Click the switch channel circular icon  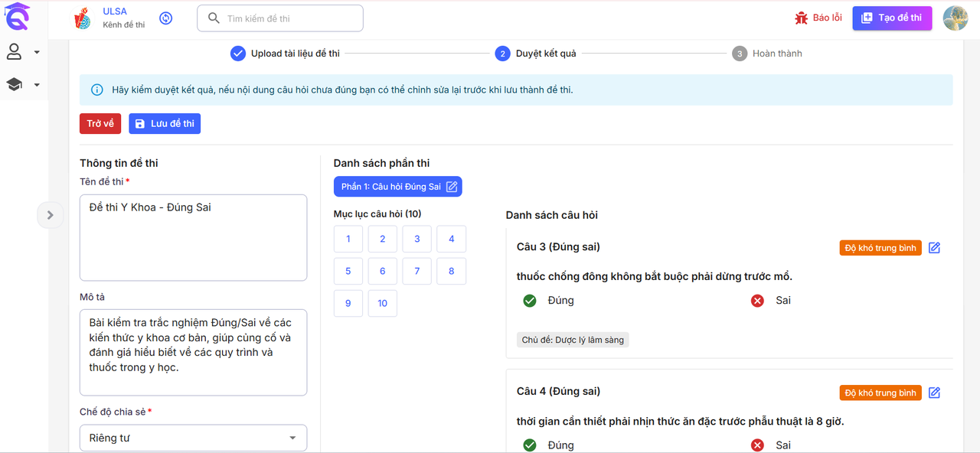coord(166,18)
